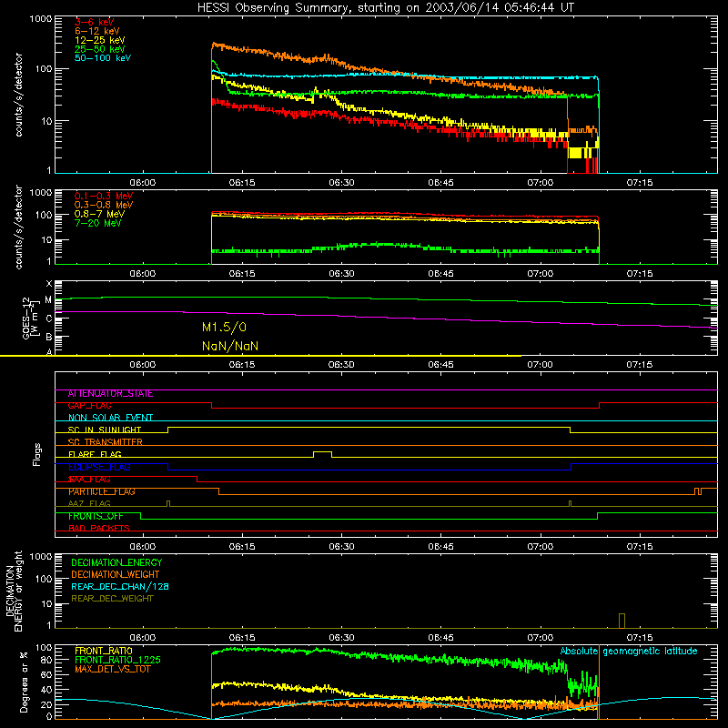Click the raised FLARE_FLAG pulse near 06:27
728x728 pixels.
coord(322,454)
